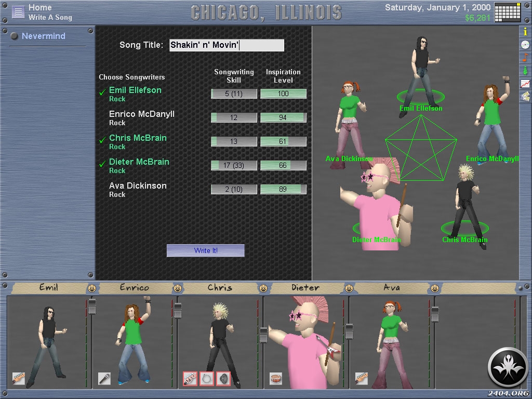This screenshot has height=399, width=532.
Task: Click the round emblem button bottom-right
Action: (x=508, y=367)
